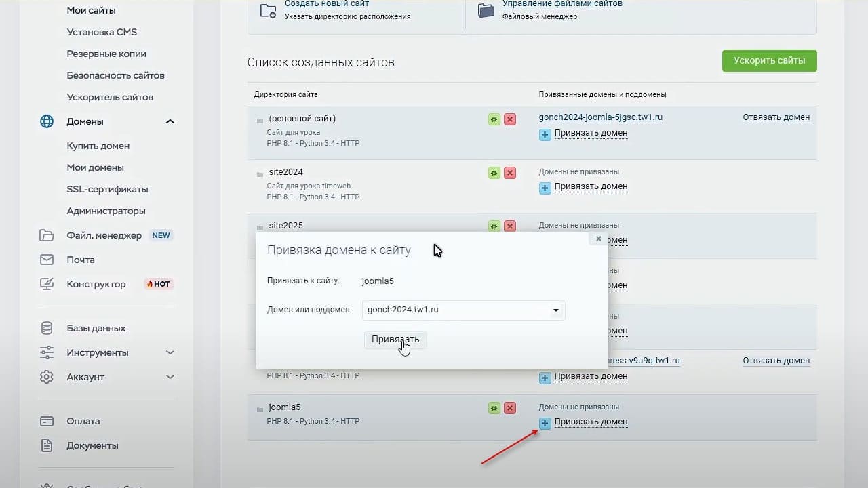Click the Конструктор icon in sidebar
This screenshot has width=868, height=488.
[x=47, y=284]
